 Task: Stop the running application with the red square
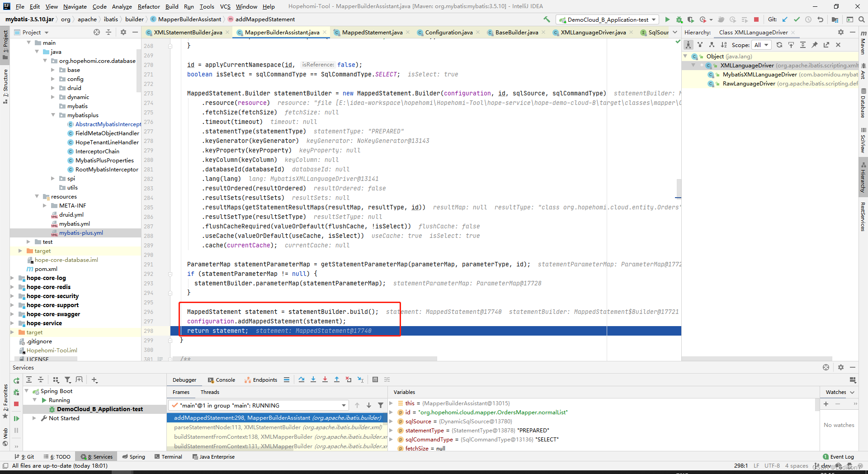click(x=756, y=19)
